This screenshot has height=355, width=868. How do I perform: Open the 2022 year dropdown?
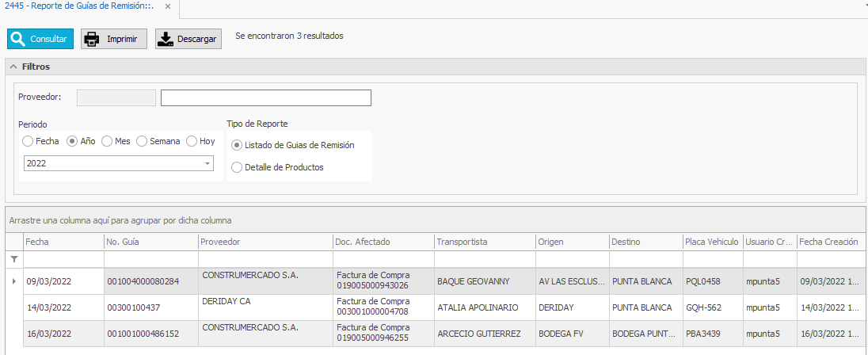click(207, 163)
